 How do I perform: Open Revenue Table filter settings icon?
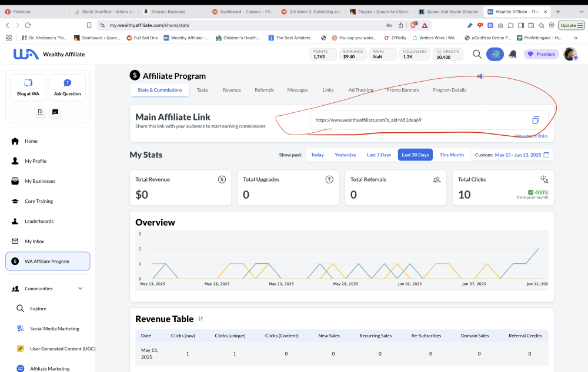pos(201,319)
